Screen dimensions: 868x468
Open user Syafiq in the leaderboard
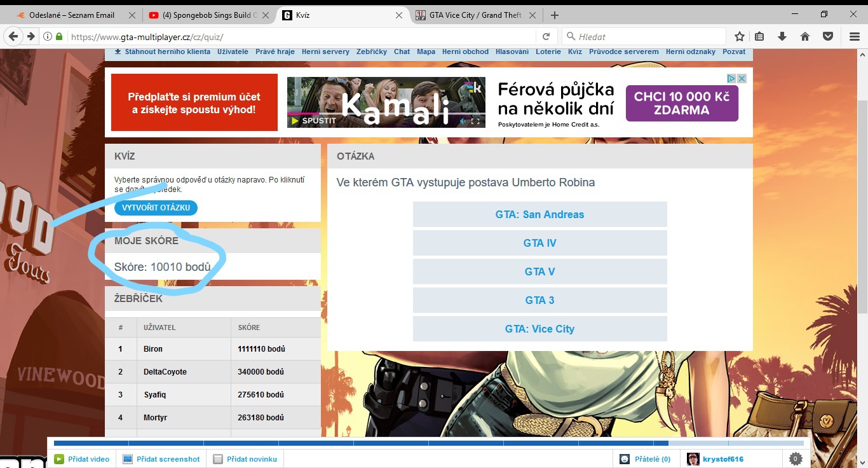pyautogui.click(x=155, y=395)
